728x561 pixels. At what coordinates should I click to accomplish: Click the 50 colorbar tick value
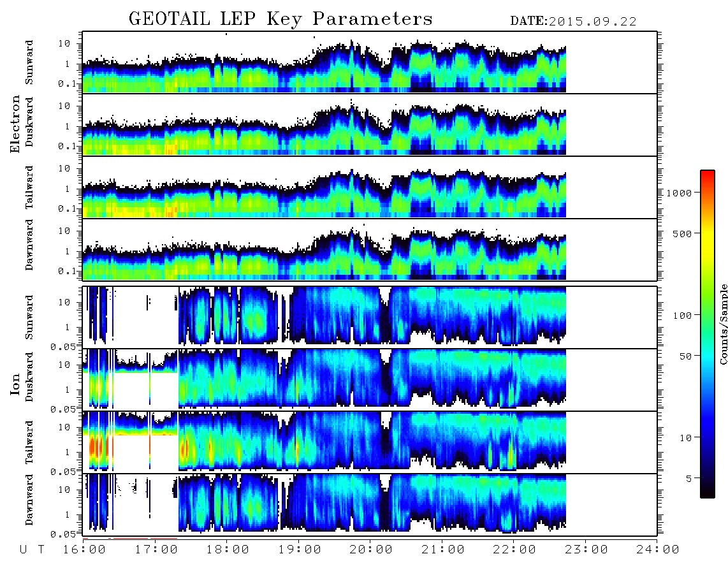686,356
